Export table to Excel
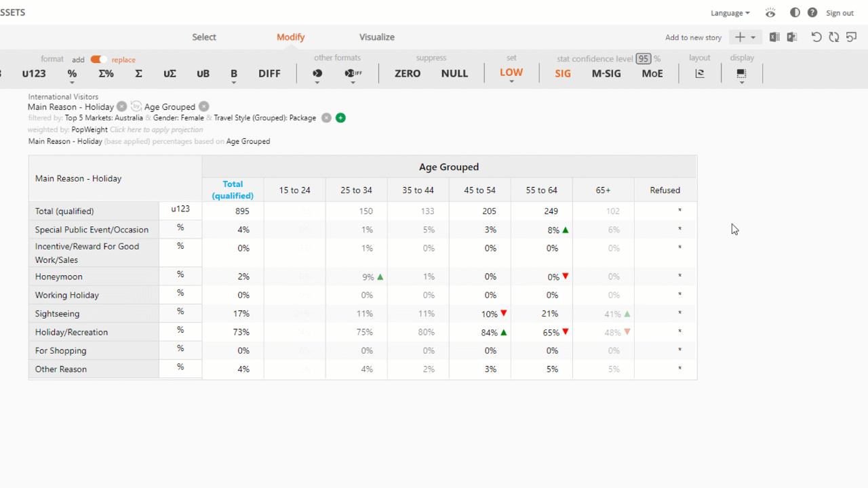This screenshot has height=488, width=868. [x=774, y=37]
